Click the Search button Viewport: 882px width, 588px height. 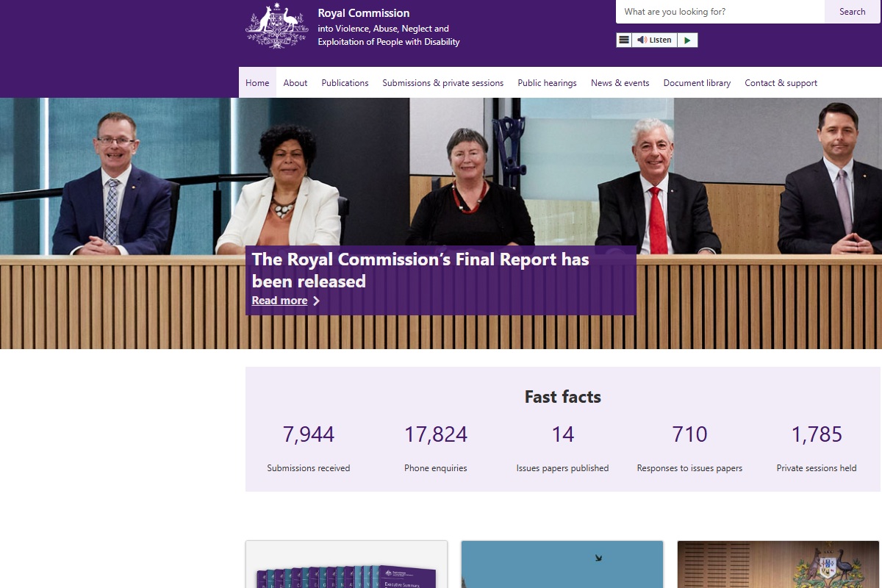click(x=853, y=12)
